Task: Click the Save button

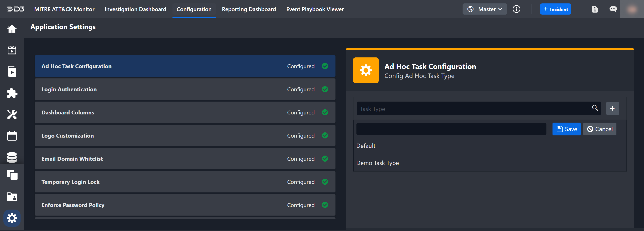Action: click(566, 129)
